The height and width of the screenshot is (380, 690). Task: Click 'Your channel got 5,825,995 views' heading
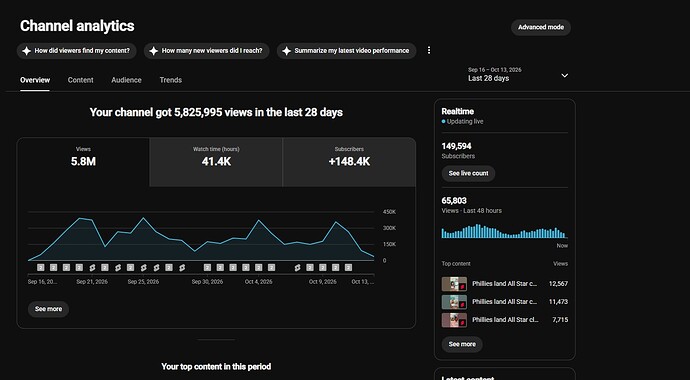[x=216, y=113]
